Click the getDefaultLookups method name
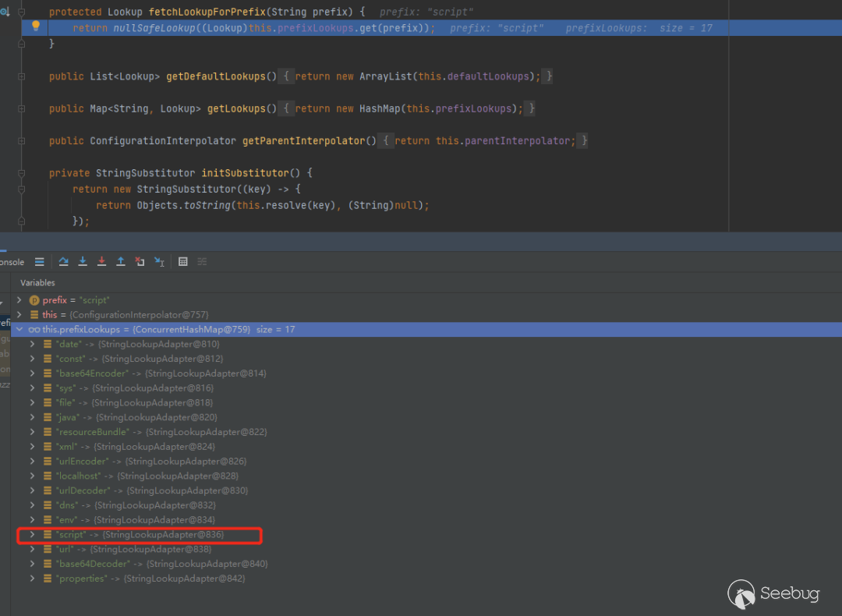 click(x=216, y=76)
